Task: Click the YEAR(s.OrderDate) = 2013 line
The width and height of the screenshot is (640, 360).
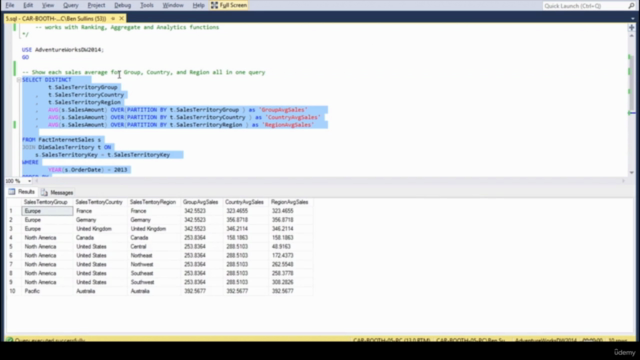Action: (x=88, y=169)
